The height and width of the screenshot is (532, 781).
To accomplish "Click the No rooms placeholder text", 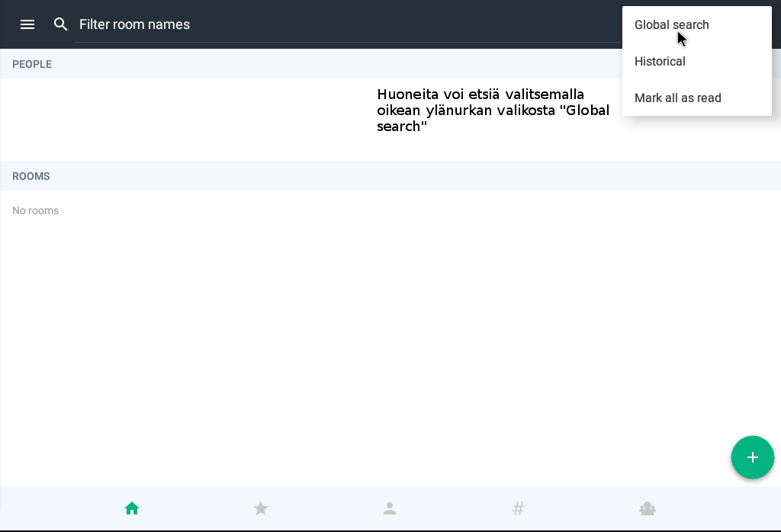I will pyautogui.click(x=36, y=210).
